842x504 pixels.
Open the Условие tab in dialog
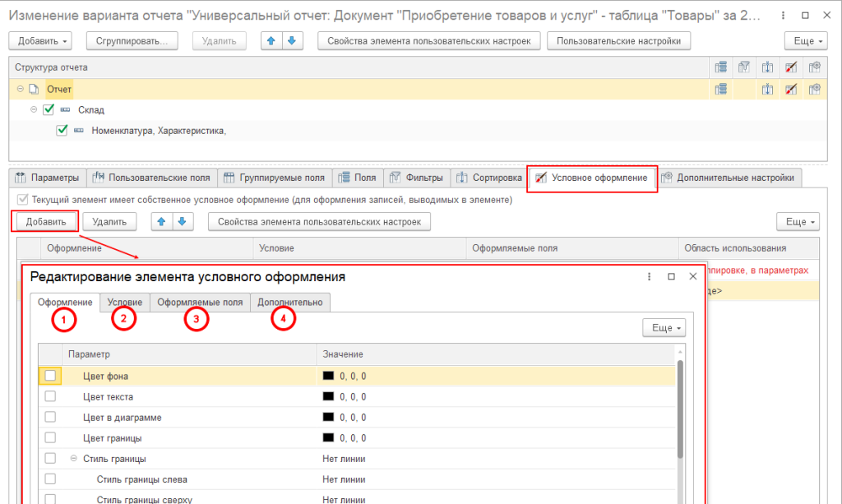[x=125, y=303]
